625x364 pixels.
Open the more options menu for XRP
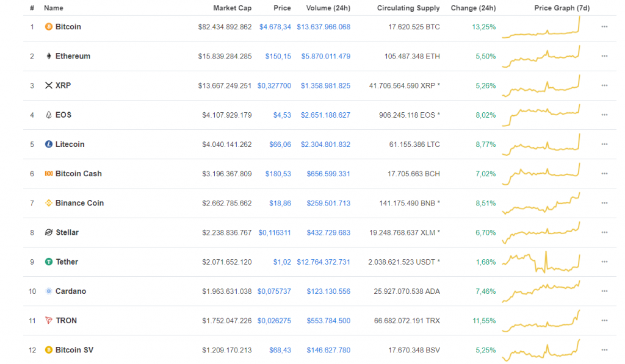(604, 85)
